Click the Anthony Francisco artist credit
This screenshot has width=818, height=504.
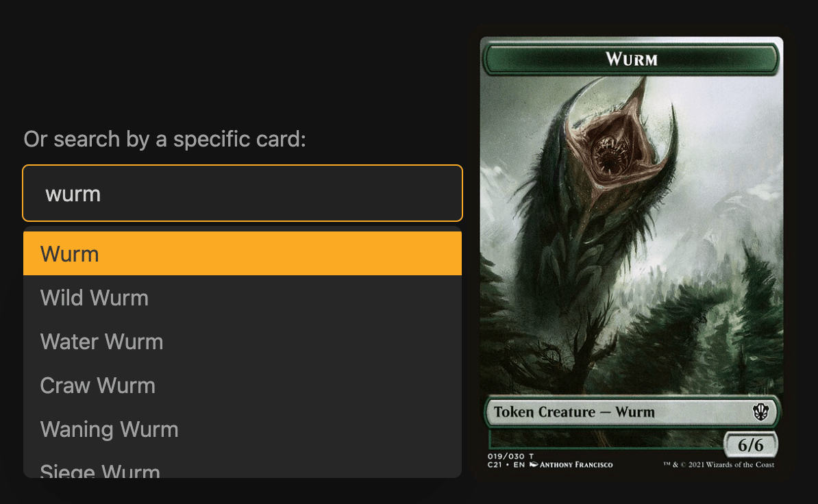coord(576,464)
